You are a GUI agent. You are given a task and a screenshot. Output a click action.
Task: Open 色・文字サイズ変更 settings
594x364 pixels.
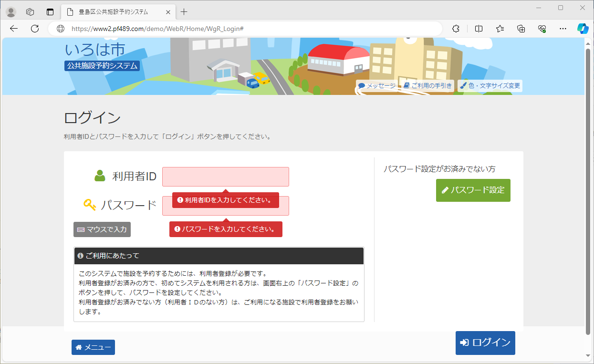pyautogui.click(x=490, y=86)
